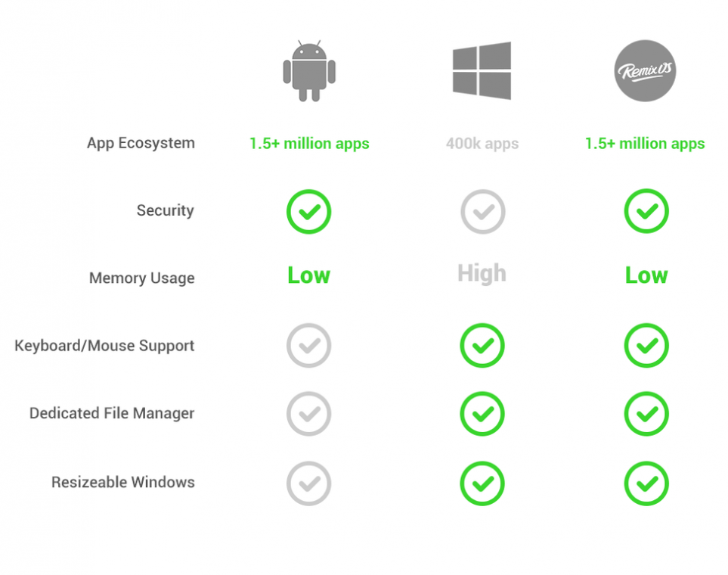Click Android's "1.5+ million apps" text
This screenshot has height=575, width=728.
309,144
